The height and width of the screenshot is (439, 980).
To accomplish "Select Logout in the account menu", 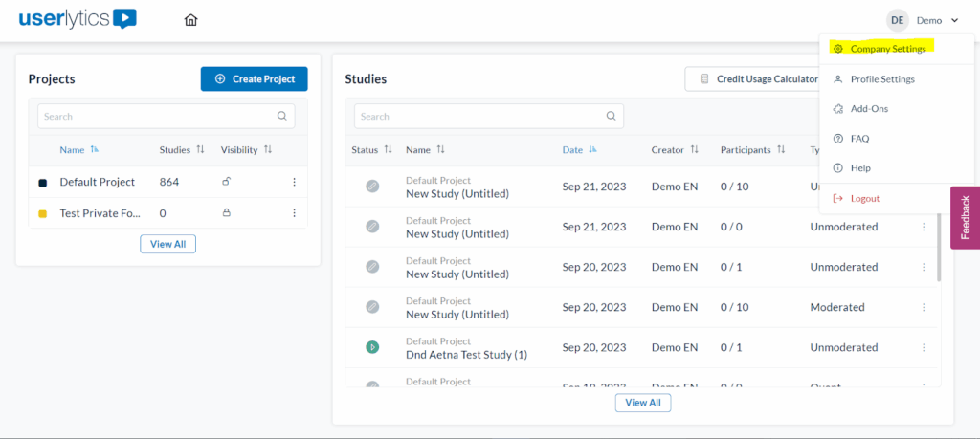I will pyautogui.click(x=864, y=199).
